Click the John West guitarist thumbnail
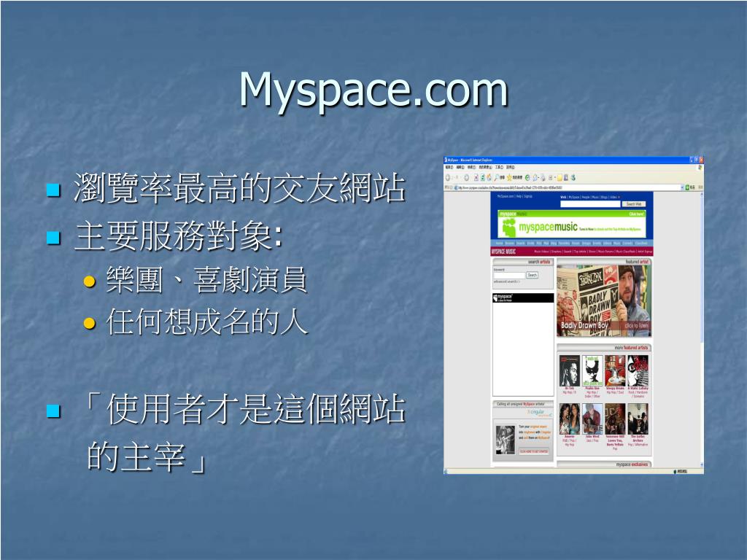 [x=592, y=419]
